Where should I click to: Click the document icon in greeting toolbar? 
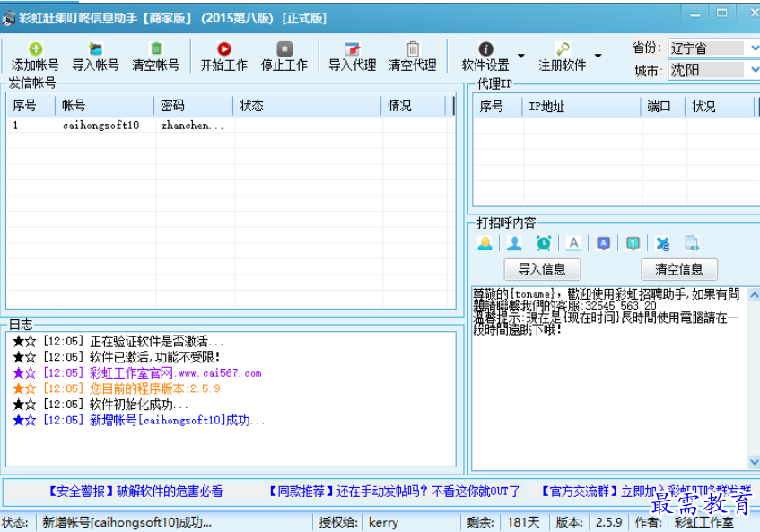click(x=692, y=243)
